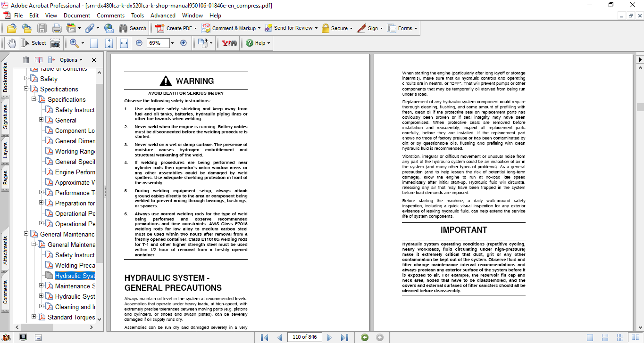Open the Welding Precautions bookmark

(x=75, y=265)
